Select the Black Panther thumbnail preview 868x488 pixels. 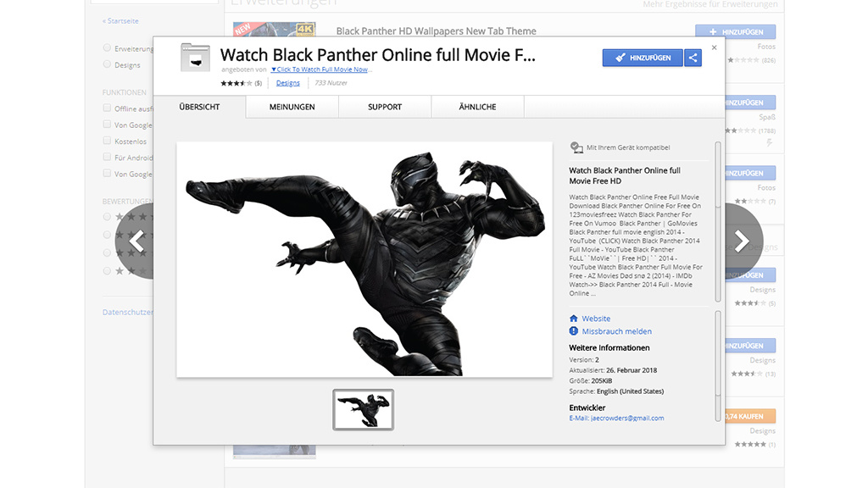(x=363, y=409)
